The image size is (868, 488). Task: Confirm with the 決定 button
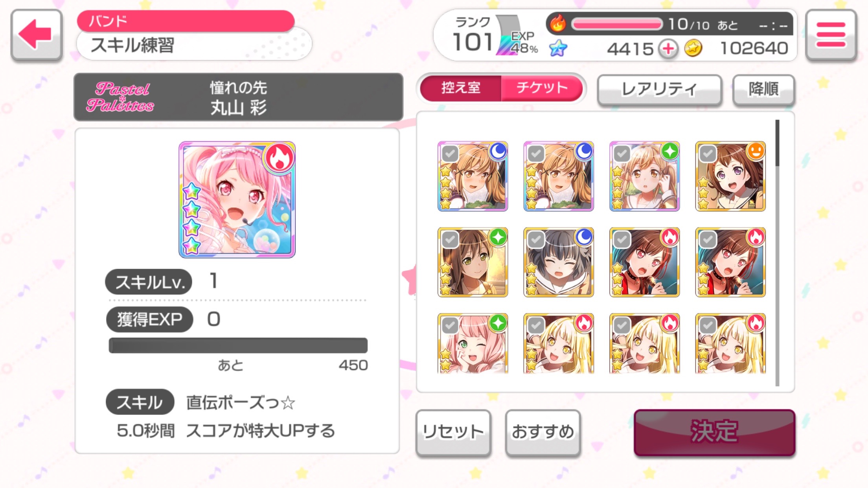(714, 432)
